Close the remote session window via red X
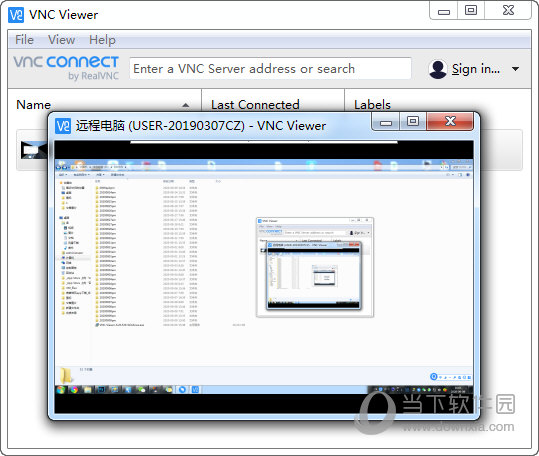 450,121
